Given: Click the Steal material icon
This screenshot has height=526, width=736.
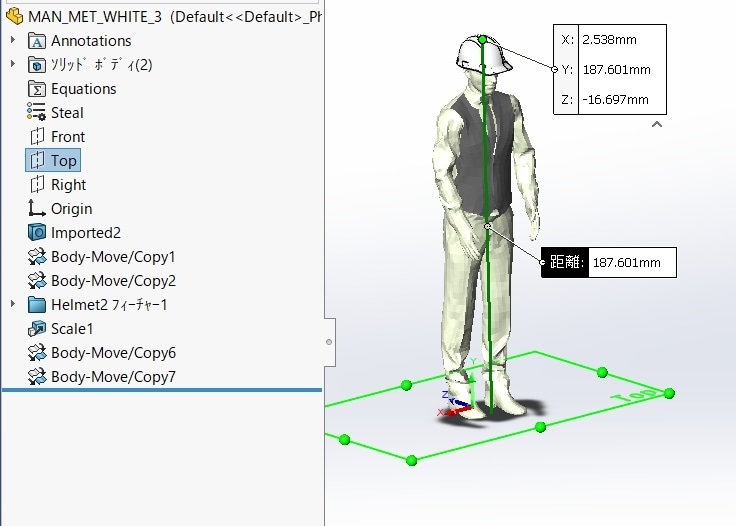Looking at the screenshot, I should (36, 113).
